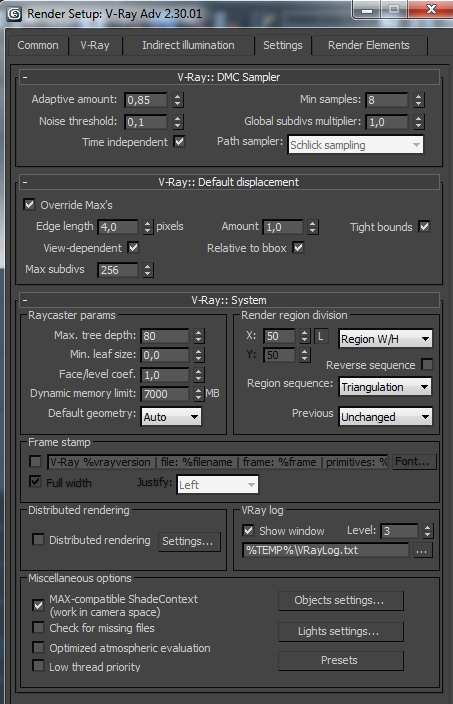Enable Low thread priority checkbox

38,666
